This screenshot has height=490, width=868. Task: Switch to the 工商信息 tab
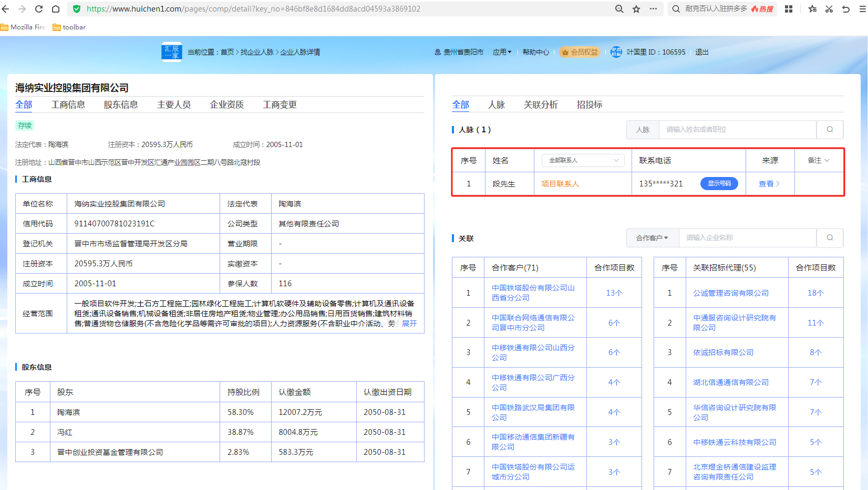point(68,105)
